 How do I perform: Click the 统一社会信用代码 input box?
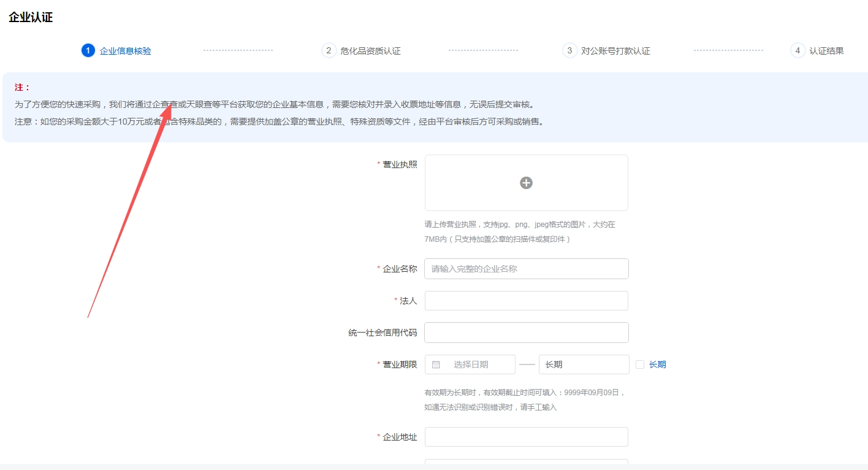(526, 333)
